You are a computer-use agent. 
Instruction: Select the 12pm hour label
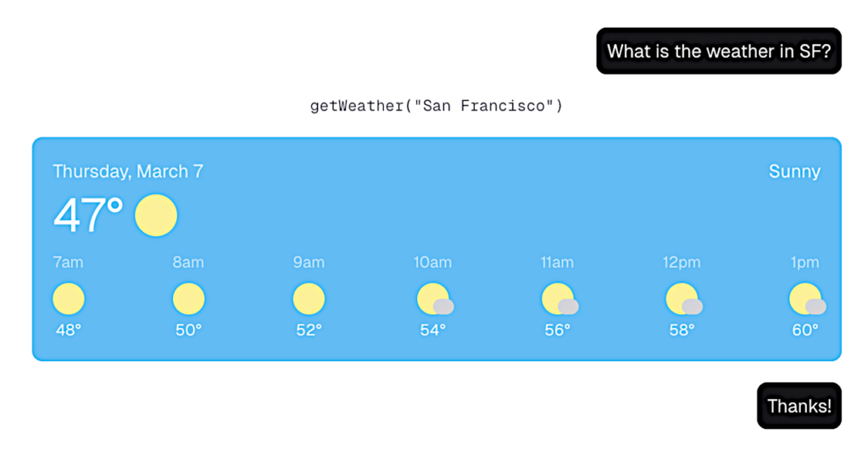tap(682, 263)
